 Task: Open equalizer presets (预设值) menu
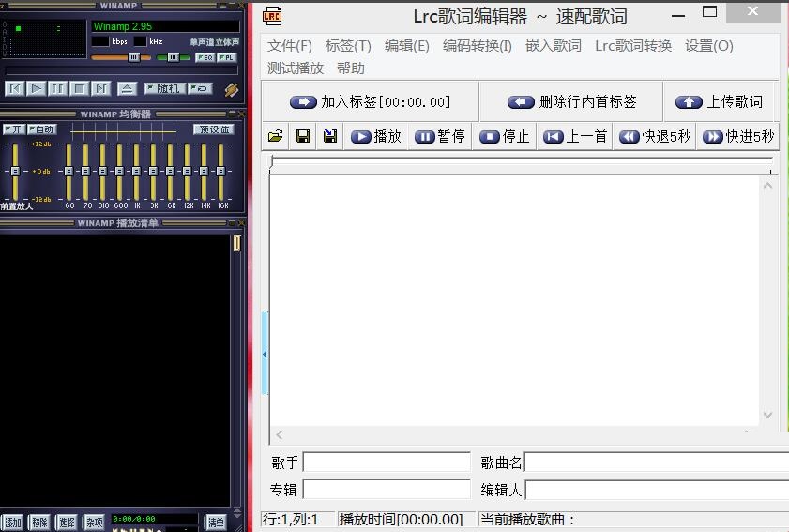pos(213,129)
